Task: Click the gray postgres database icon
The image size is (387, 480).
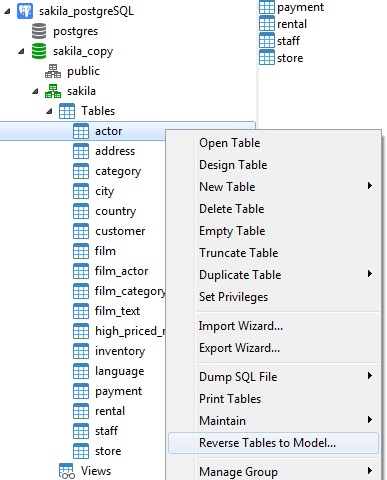Action: [39, 31]
